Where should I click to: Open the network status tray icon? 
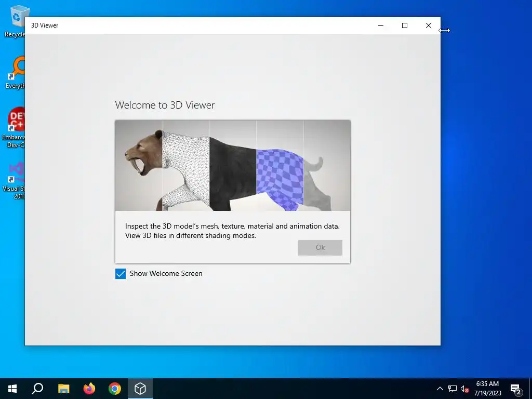click(x=453, y=389)
